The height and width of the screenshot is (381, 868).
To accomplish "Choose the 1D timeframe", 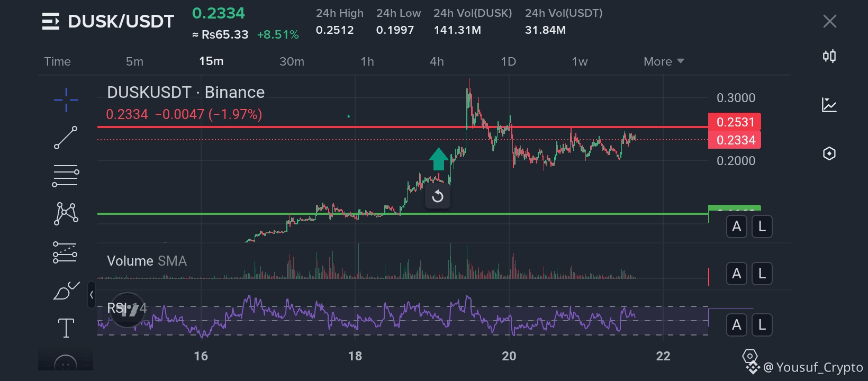I will coord(508,61).
